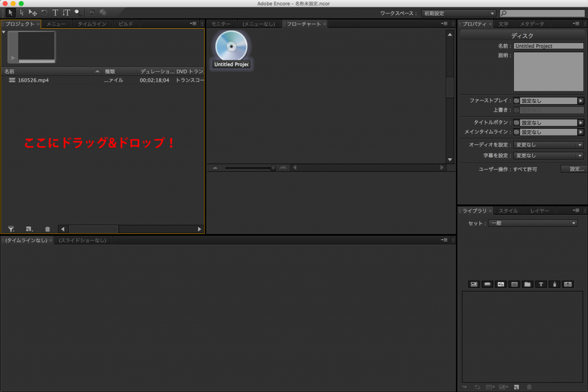This screenshot has width=588, height=392.
Task: Select the Selection tool arrow
Action: (10, 12)
